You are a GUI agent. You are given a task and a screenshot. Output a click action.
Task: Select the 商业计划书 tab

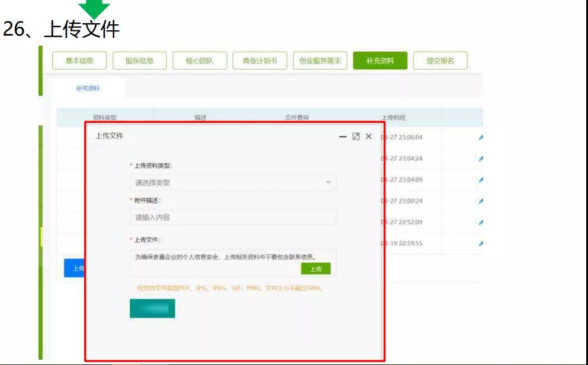(260, 61)
